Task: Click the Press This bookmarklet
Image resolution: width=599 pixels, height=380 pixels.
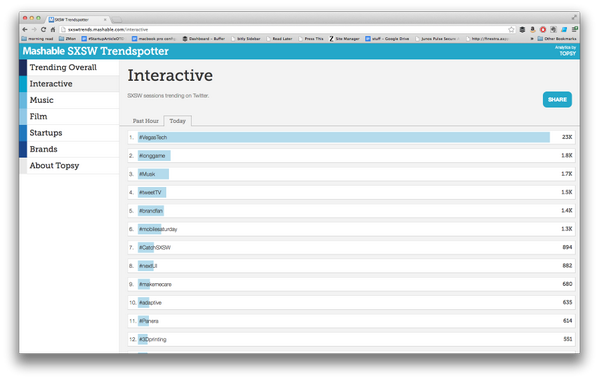Action: point(311,39)
